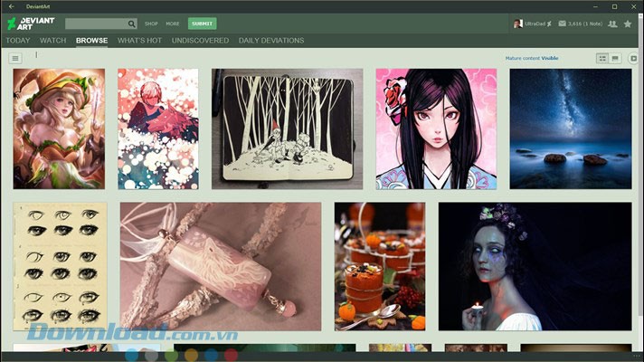This screenshot has height=362, width=644.
Task: Click in the search input field
Action: coord(95,24)
